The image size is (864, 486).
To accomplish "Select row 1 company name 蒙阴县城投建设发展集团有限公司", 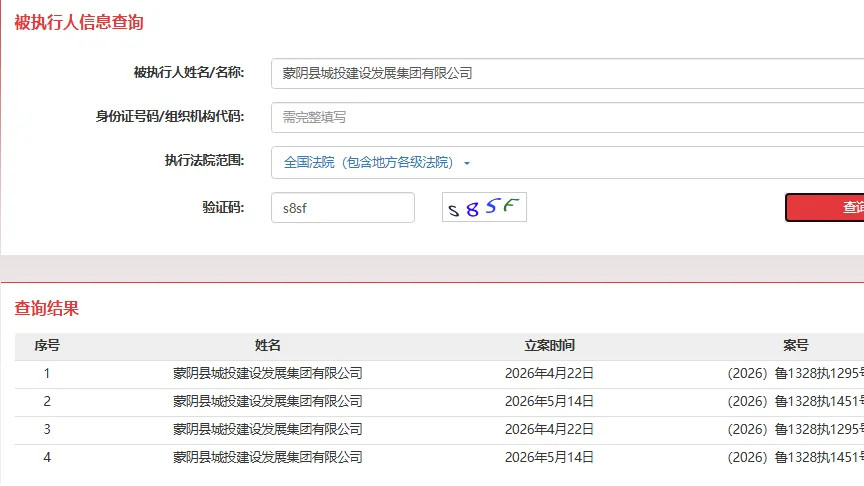I will (x=268, y=374).
